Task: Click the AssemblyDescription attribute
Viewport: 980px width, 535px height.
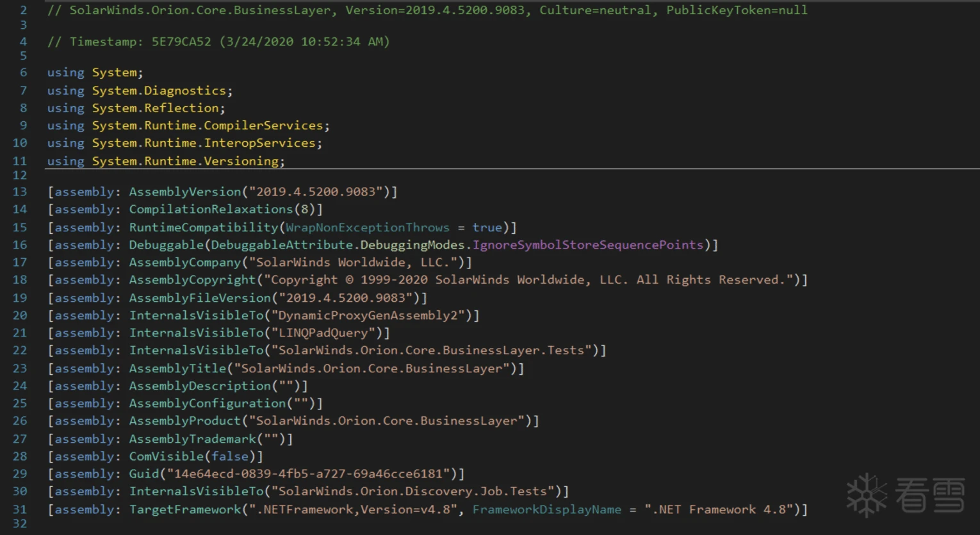Action: (x=200, y=386)
